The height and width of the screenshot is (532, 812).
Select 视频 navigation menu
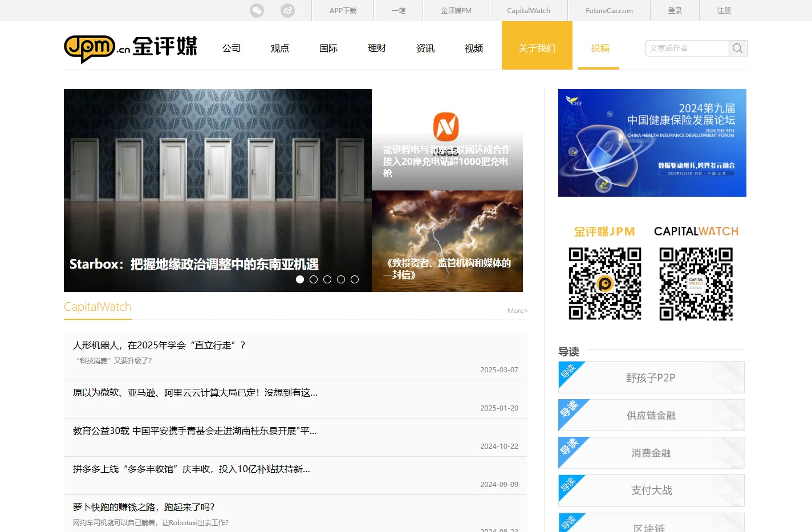[474, 48]
